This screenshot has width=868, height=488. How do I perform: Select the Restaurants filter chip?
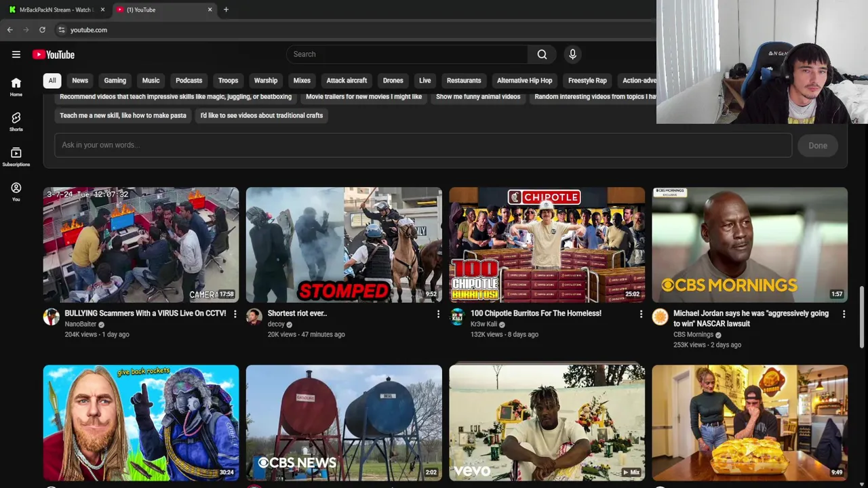point(464,81)
